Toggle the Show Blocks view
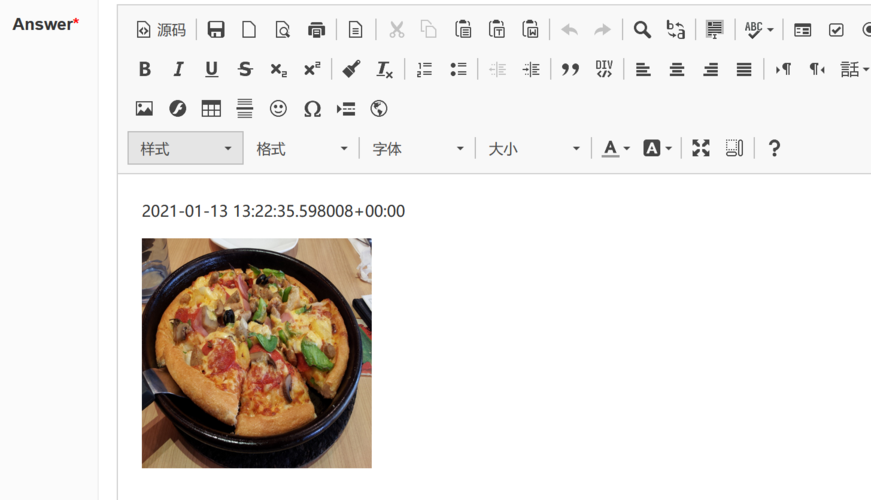This screenshot has height=500, width=871. [734, 148]
